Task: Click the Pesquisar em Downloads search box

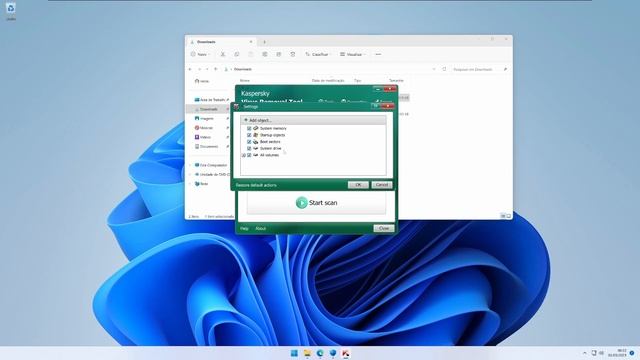Action: pos(479,69)
